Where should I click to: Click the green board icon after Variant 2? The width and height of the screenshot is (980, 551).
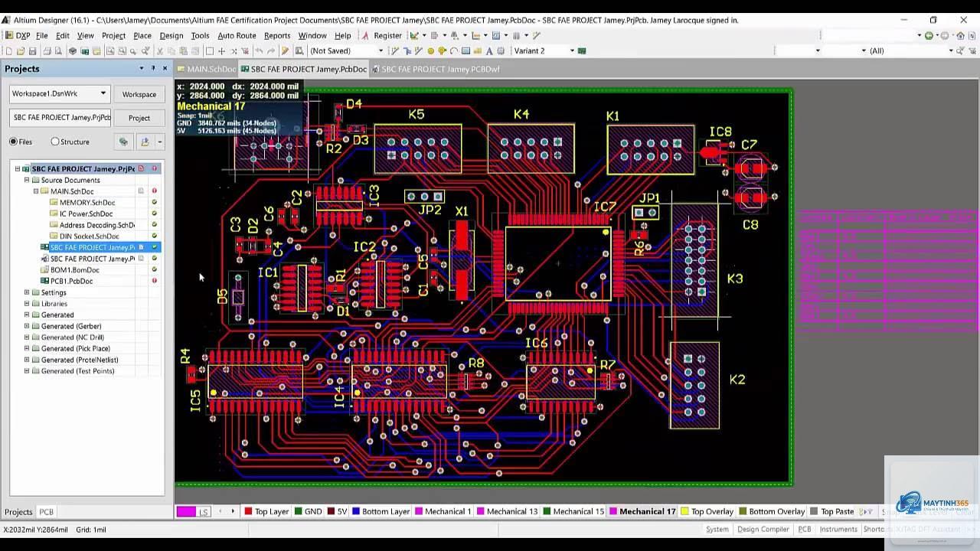coord(582,51)
